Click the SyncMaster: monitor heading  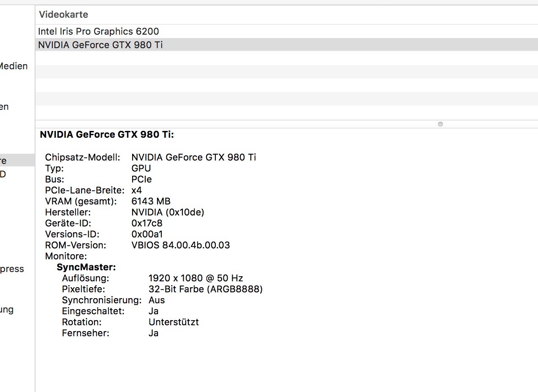pos(86,267)
